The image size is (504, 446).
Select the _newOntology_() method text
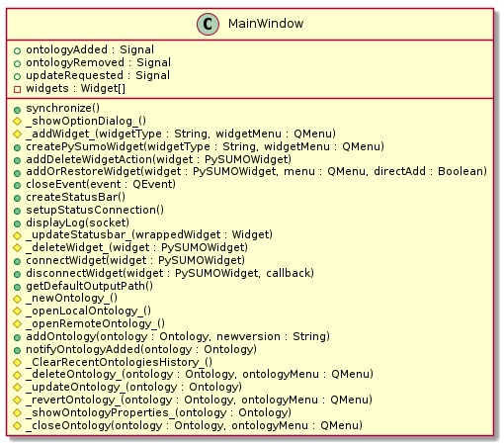click(x=72, y=298)
